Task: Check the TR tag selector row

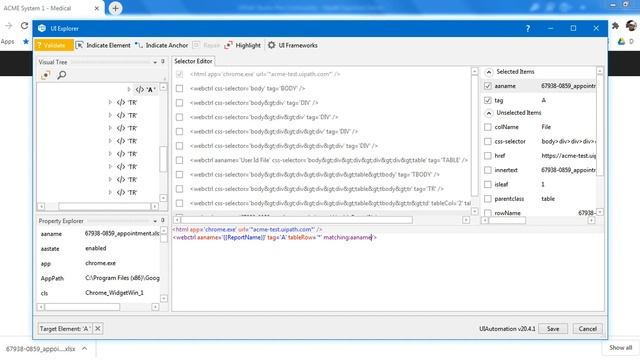Action: tap(179, 189)
